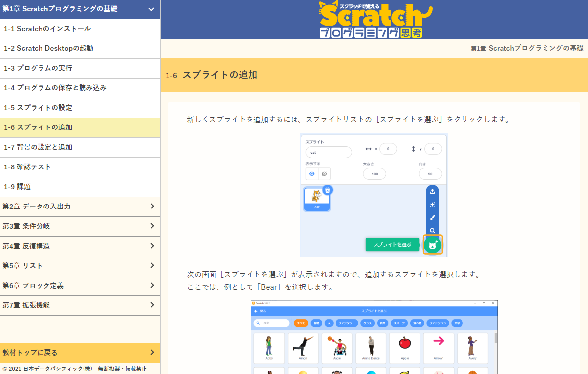Click the スプライトを選ぶ green tooltip label
Image resolution: width=588 pixels, height=374 pixels.
tap(392, 245)
